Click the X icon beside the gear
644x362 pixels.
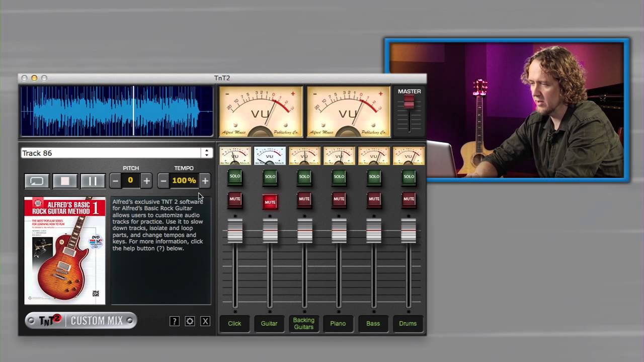pos(205,321)
